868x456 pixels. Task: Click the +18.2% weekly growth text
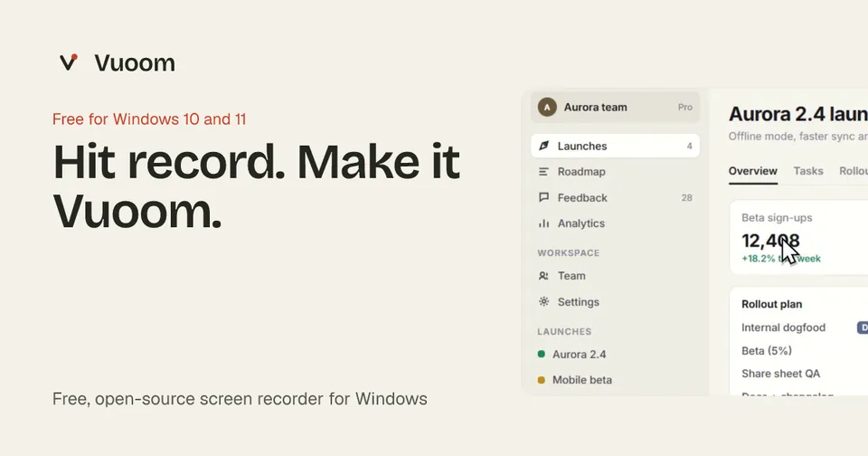[x=781, y=259]
